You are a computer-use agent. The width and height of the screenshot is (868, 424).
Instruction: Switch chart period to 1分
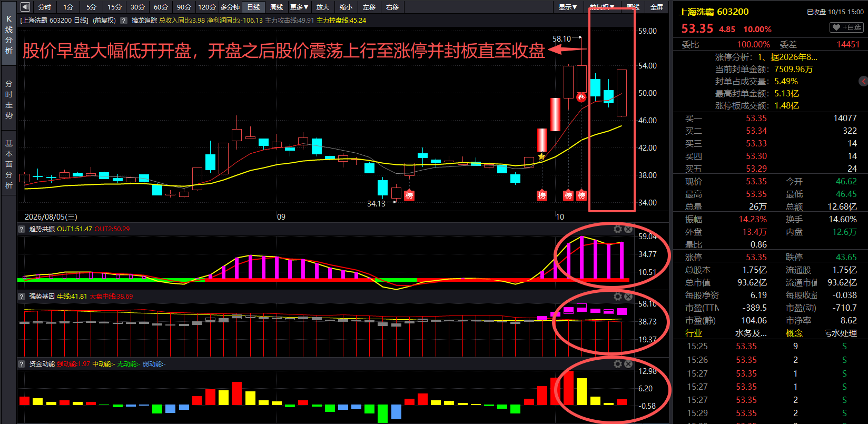[68, 7]
